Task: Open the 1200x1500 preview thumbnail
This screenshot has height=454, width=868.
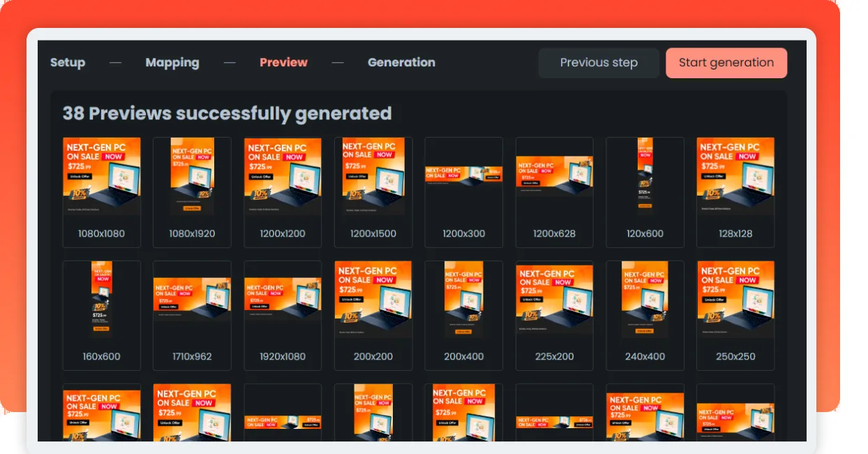Action: click(x=373, y=177)
